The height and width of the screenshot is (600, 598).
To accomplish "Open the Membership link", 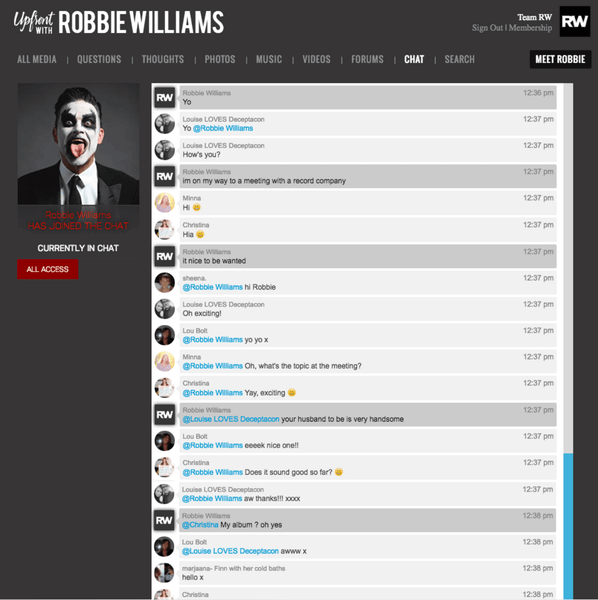I will [530, 28].
